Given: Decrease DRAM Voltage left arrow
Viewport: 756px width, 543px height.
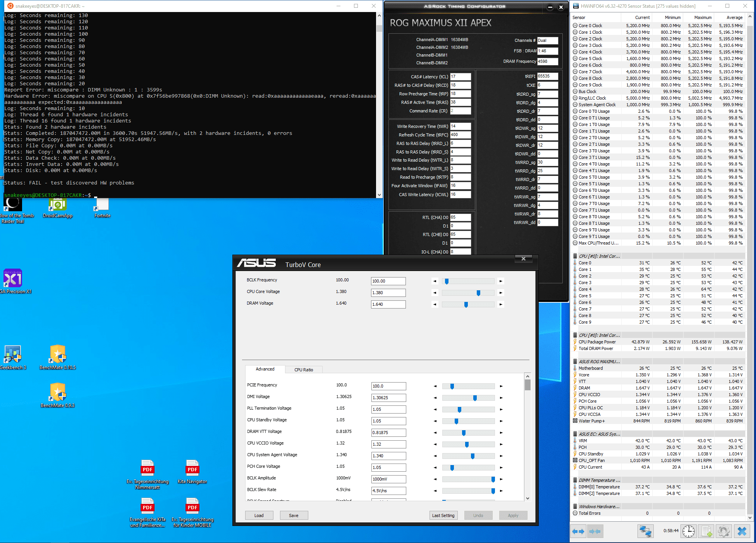Looking at the screenshot, I should tap(435, 305).
